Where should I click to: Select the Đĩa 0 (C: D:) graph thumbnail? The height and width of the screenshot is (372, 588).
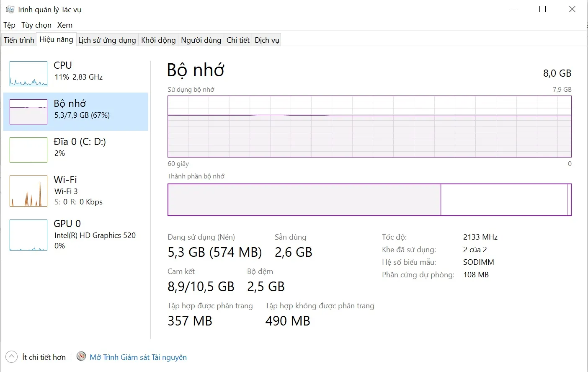tap(28, 150)
